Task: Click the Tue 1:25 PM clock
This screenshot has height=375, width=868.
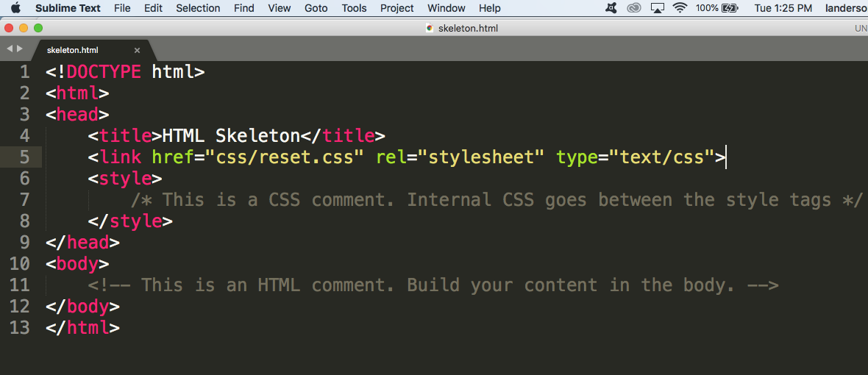Action: click(x=783, y=8)
